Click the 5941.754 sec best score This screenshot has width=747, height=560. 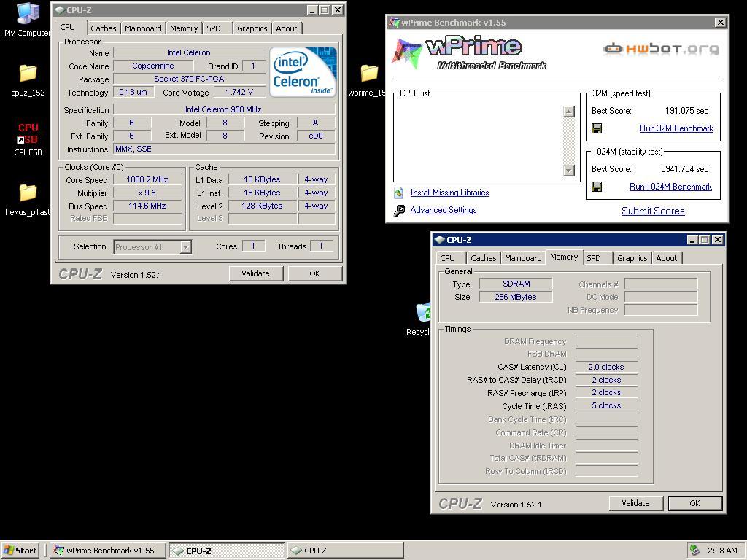(x=684, y=169)
